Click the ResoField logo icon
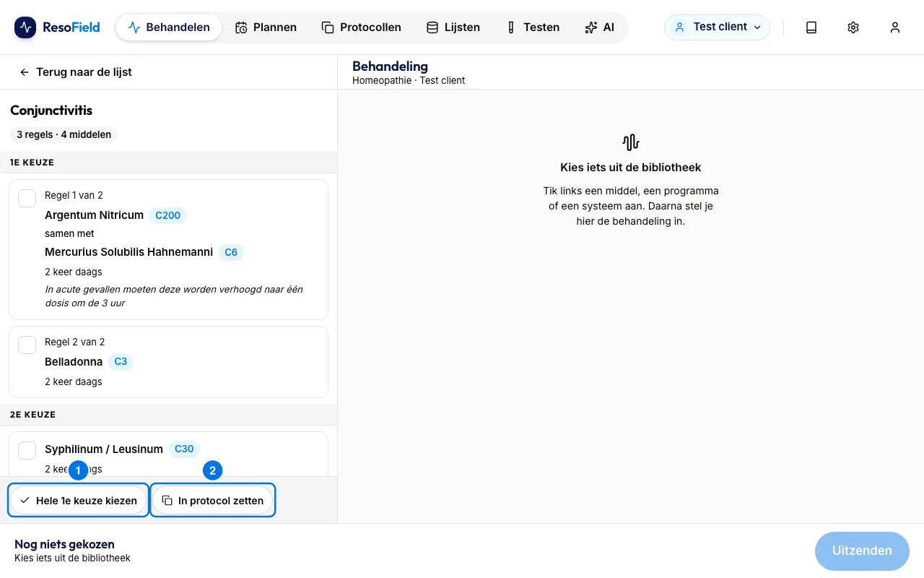 coord(25,27)
